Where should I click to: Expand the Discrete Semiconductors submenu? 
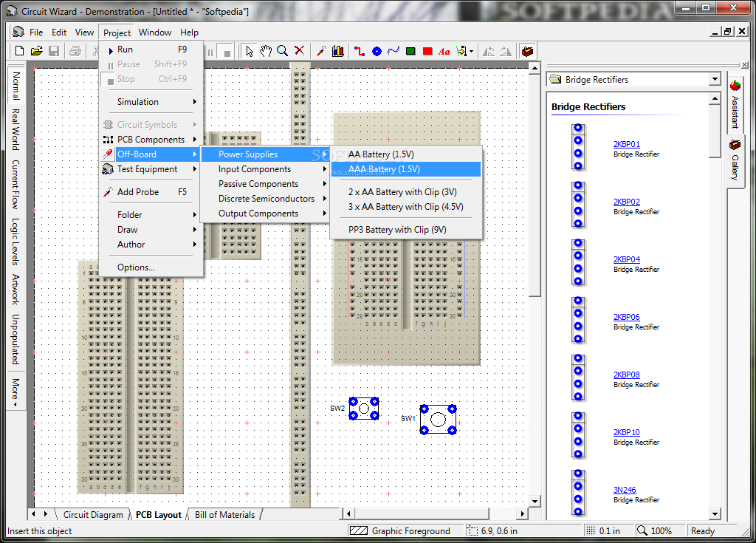click(x=265, y=199)
